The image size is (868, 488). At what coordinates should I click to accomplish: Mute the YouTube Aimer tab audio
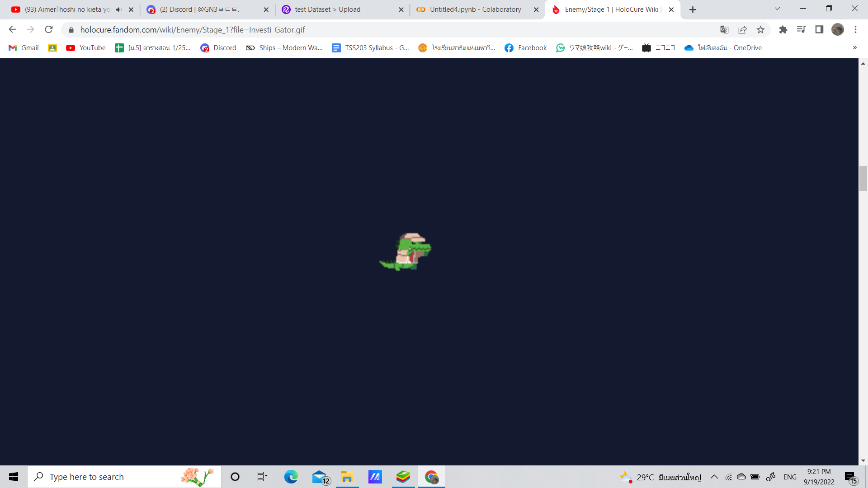[119, 9]
